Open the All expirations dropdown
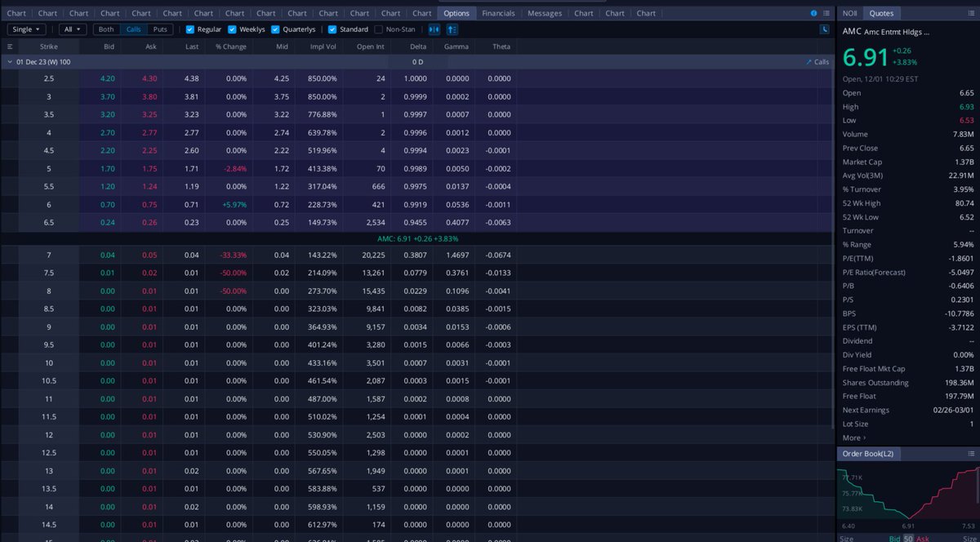This screenshot has width=980, height=542. [73, 29]
